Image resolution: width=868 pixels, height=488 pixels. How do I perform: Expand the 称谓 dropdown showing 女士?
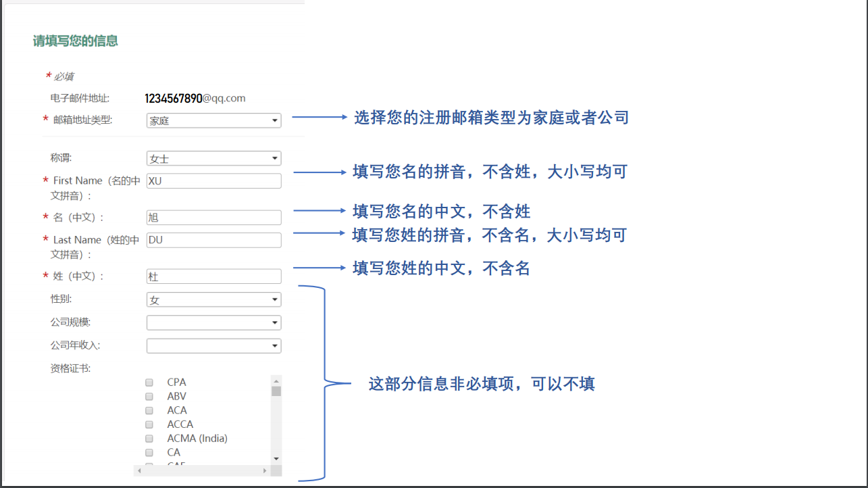213,159
